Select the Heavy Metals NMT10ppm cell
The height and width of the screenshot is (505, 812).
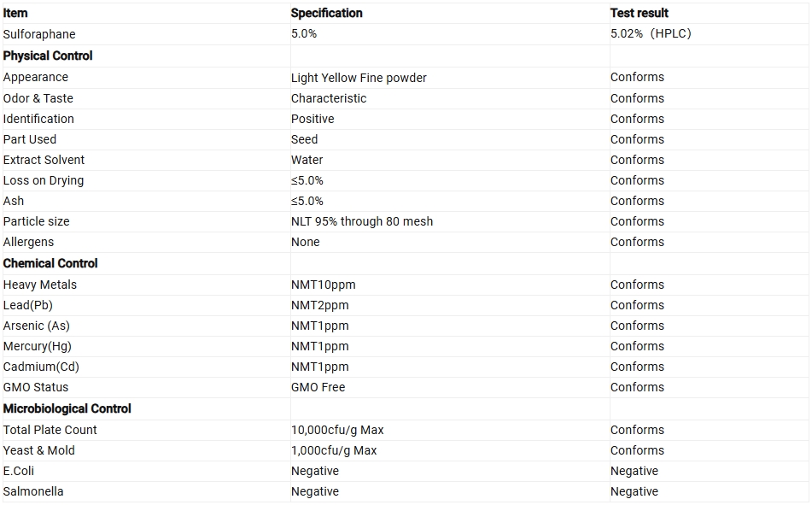tap(323, 285)
